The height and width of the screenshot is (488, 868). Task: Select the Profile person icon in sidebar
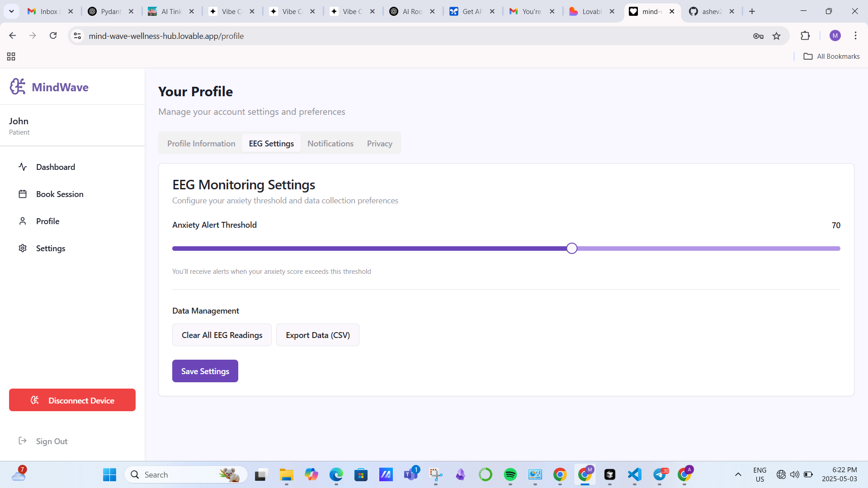point(23,221)
